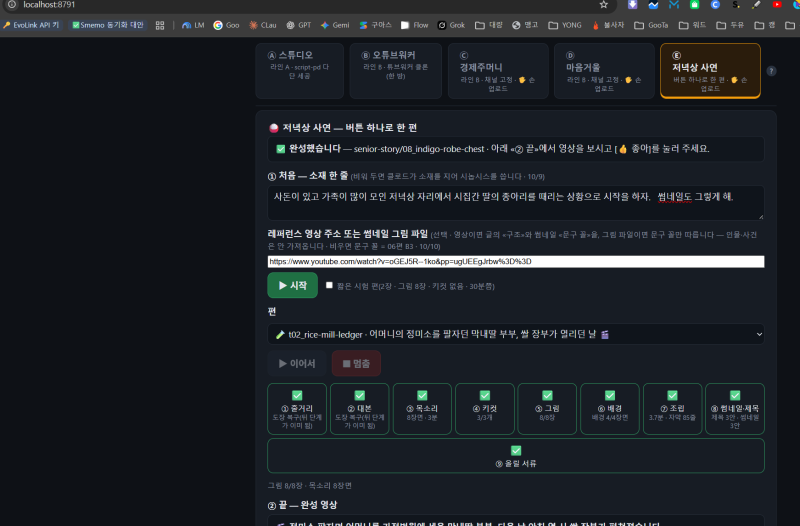This screenshot has height=526, width=800.
Task: Select the ② 대본 step card
Action: (360, 409)
